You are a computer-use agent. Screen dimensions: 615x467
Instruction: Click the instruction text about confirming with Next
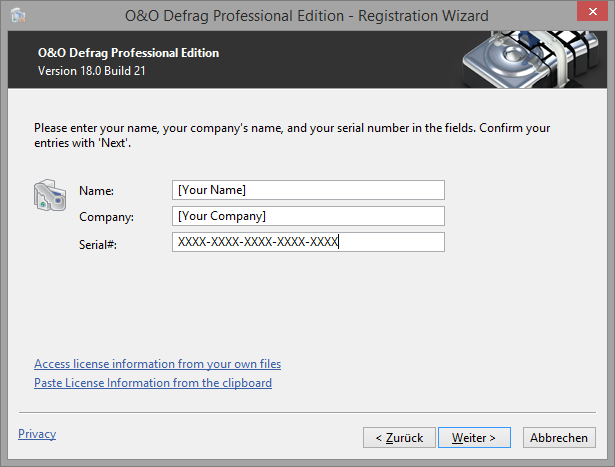(x=292, y=135)
